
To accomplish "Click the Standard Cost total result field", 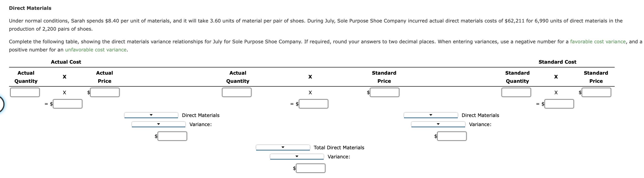I will click(559, 104).
